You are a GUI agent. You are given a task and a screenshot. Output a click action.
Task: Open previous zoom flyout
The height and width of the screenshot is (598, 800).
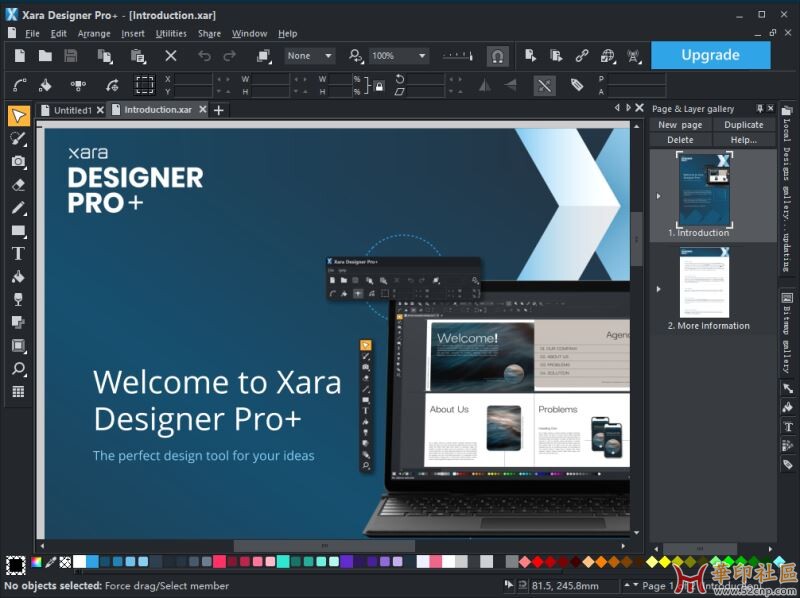pyautogui.click(x=356, y=56)
